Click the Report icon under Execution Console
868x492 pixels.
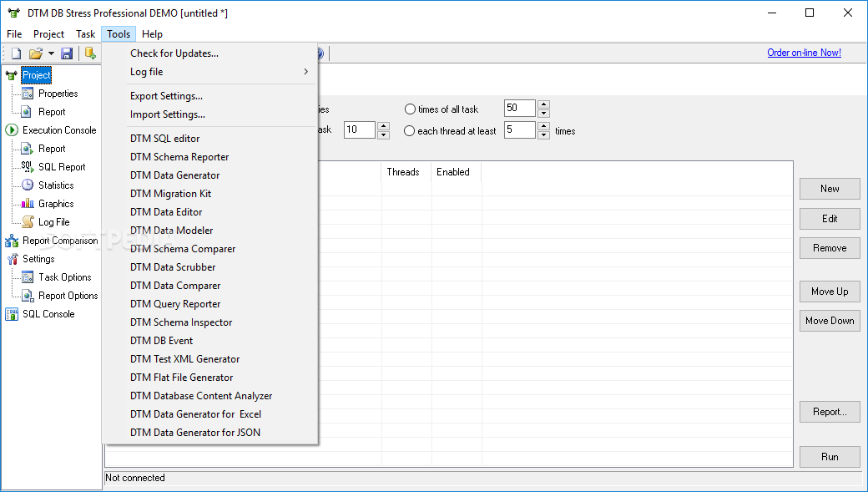pyautogui.click(x=27, y=149)
